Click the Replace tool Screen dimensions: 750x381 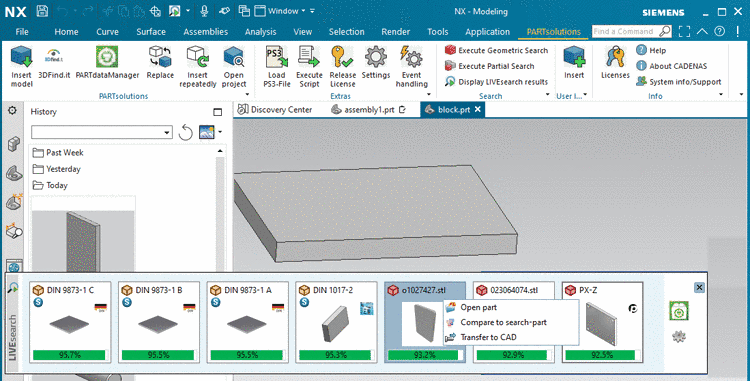160,57
